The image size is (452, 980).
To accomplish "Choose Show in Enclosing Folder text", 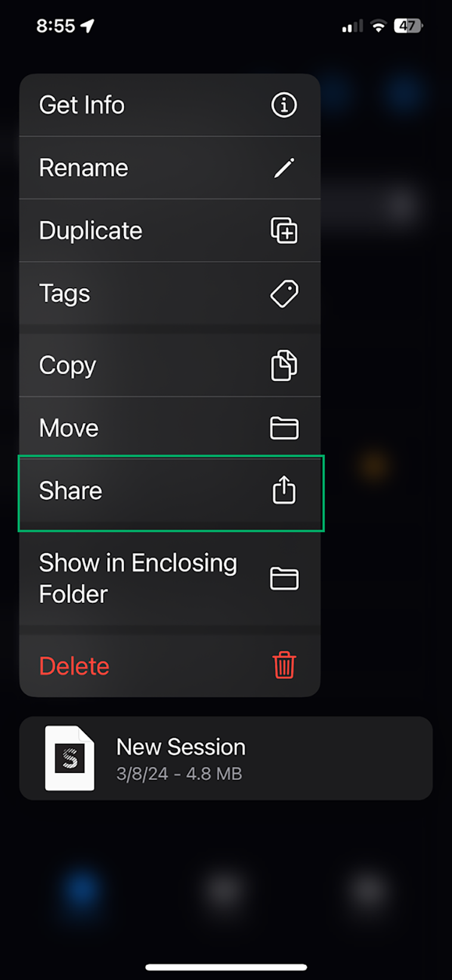I will tap(138, 578).
